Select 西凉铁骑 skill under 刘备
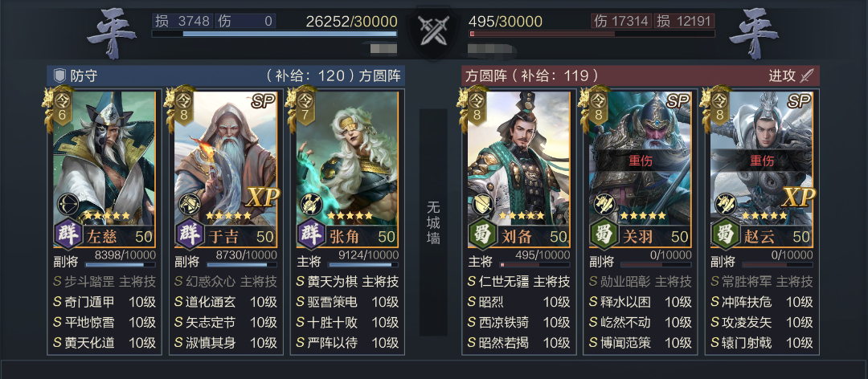Image resolution: width=868 pixels, height=379 pixels. tap(518, 322)
